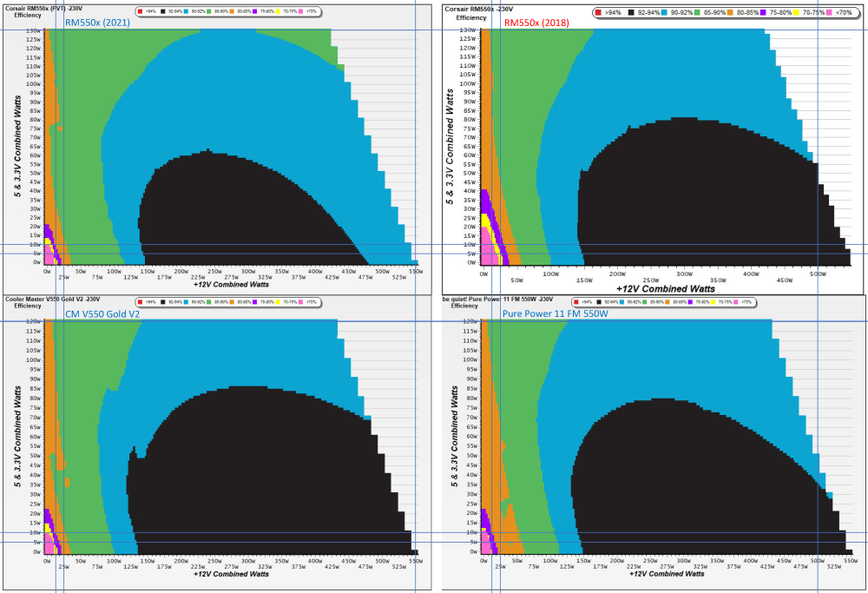Click '+12V Combined Watts' axis label in RM550x (2021) chart
The width and height of the screenshot is (868, 593).
(232, 285)
